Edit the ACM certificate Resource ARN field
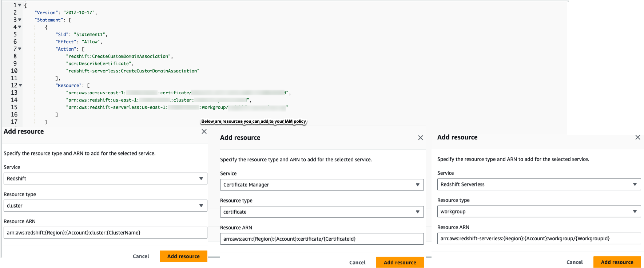644x268 pixels. click(322, 239)
